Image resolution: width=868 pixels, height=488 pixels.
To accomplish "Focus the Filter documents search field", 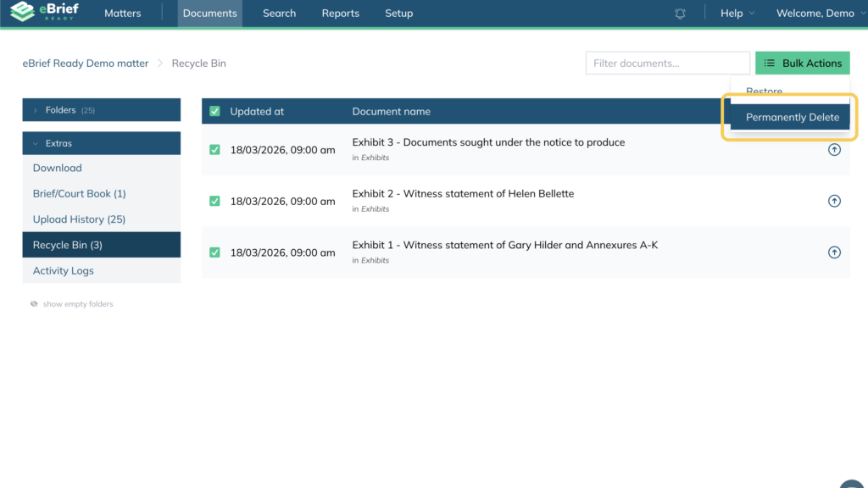I will (667, 64).
